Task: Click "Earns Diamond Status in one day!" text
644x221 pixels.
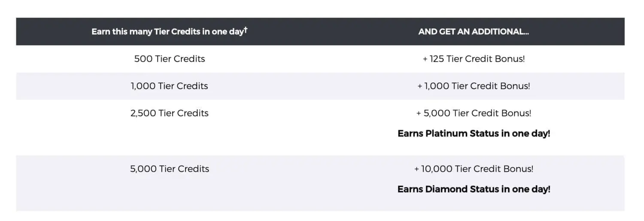Action: 474,189
